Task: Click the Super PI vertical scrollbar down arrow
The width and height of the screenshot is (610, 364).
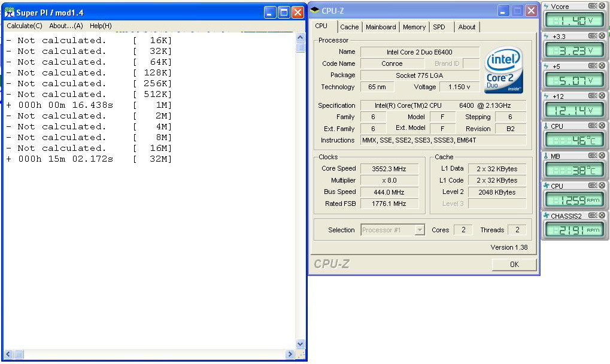Action: [301, 344]
